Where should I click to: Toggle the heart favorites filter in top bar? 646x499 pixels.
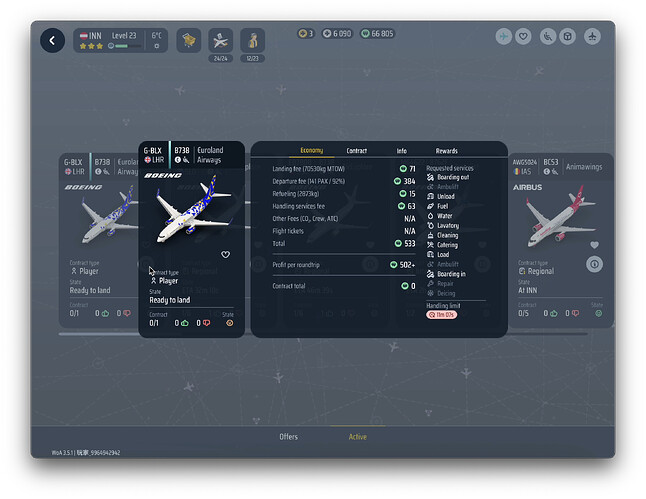pyautogui.click(x=523, y=36)
